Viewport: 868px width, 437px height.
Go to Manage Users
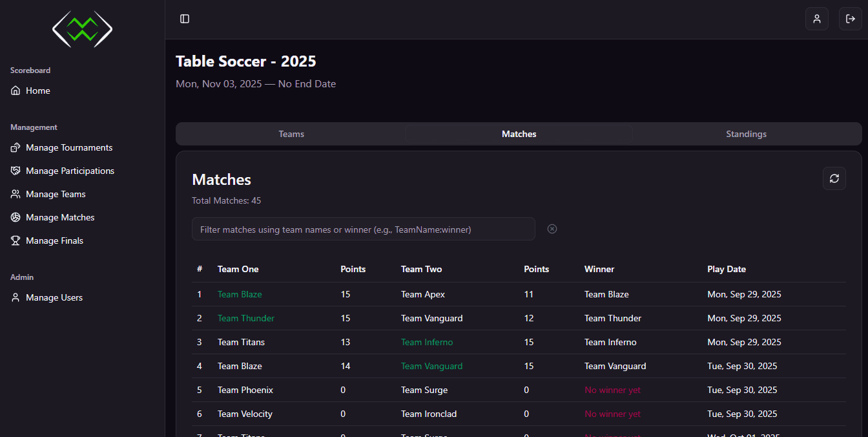pos(54,297)
